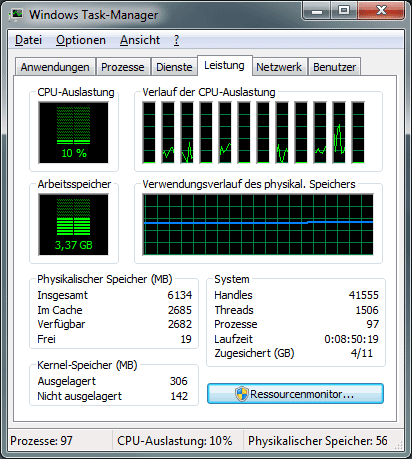Switch to the Anwendungen tab
This screenshot has width=412, height=459.
pyautogui.click(x=55, y=67)
